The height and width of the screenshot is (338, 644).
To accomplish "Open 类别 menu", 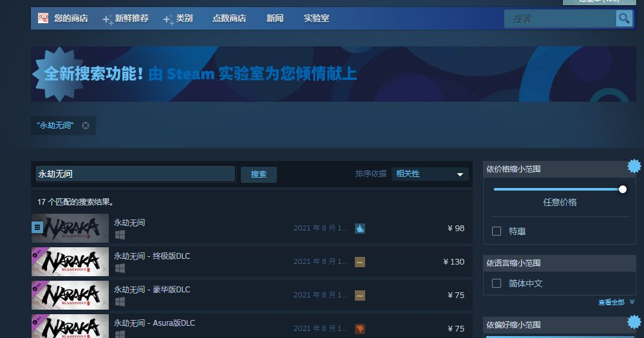I will click(184, 18).
